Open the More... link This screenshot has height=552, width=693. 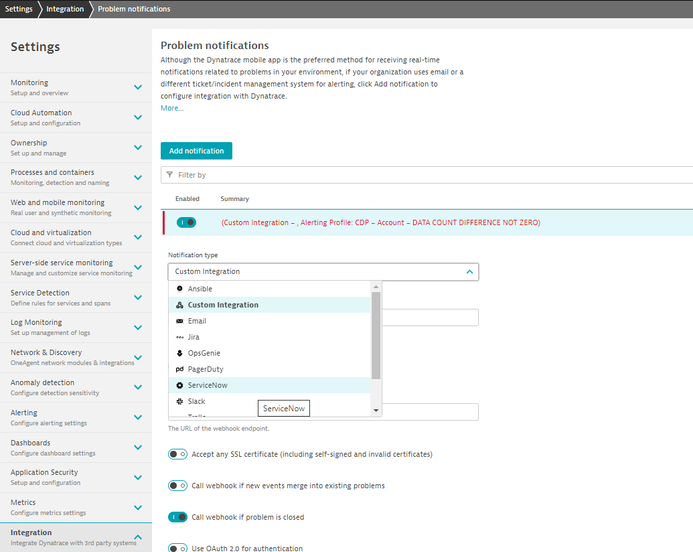[x=171, y=108]
